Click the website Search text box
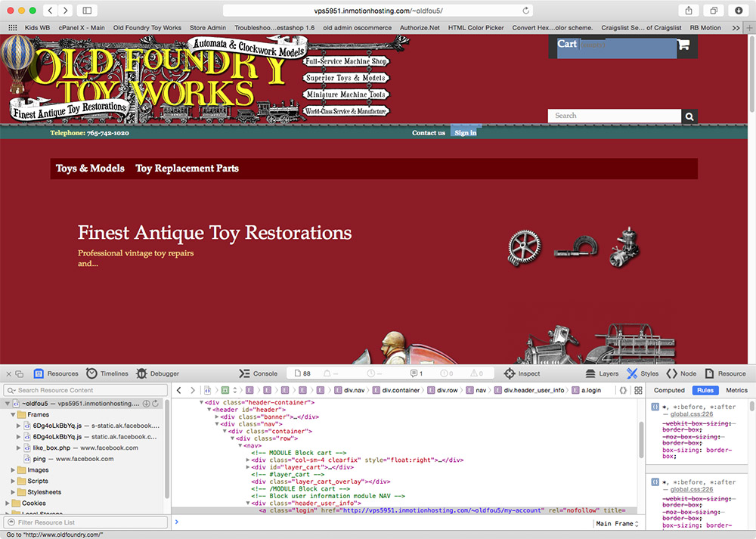The height and width of the screenshot is (539, 756). point(614,116)
